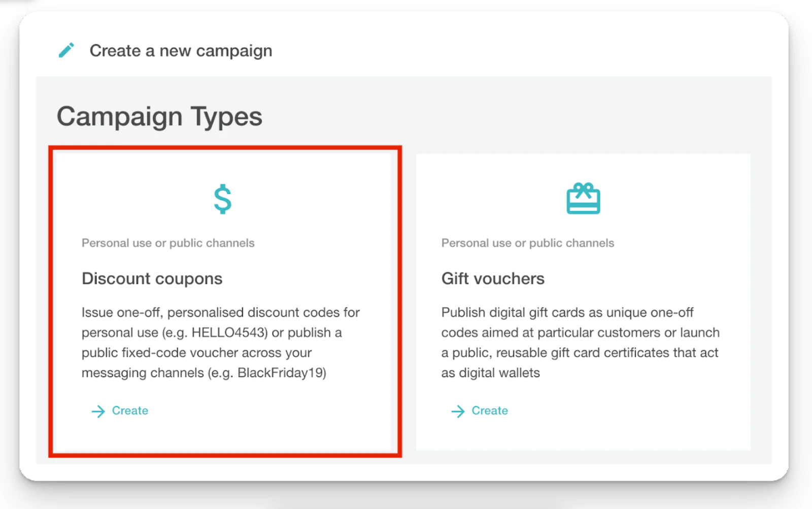Click the "HELLO4543" example code text
812x509 pixels.
coord(229,333)
